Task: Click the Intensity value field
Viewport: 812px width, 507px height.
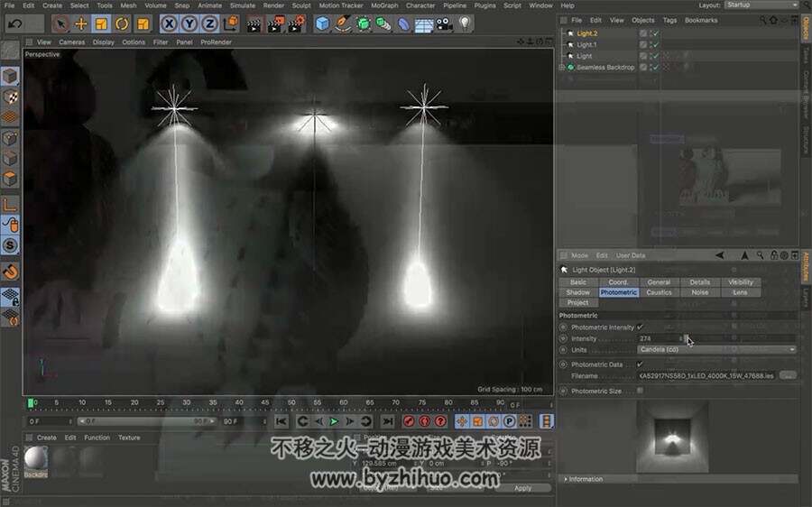Action: point(658,338)
